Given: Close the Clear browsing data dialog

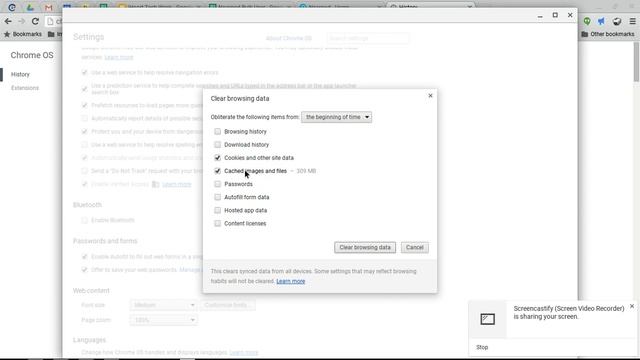Looking at the screenshot, I should coord(430,96).
